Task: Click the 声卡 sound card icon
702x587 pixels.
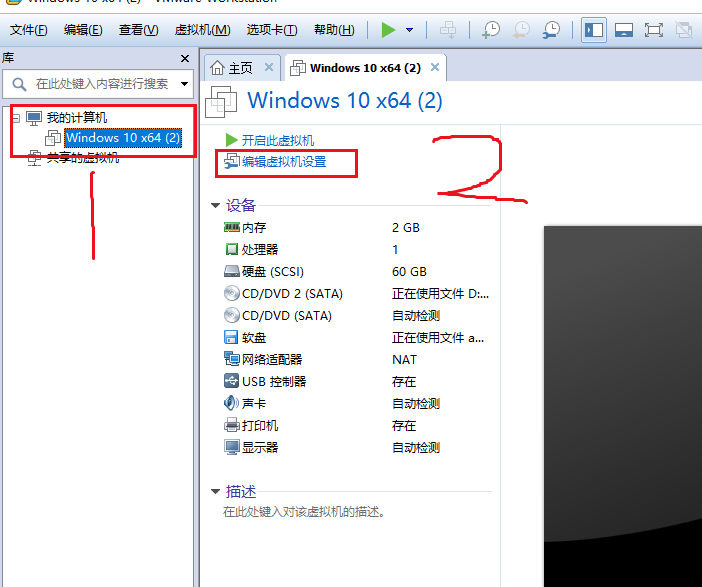Action: pyautogui.click(x=231, y=403)
